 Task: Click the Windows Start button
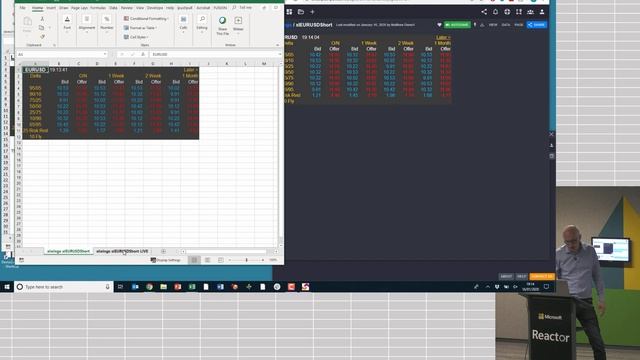pyautogui.click(x=7, y=287)
